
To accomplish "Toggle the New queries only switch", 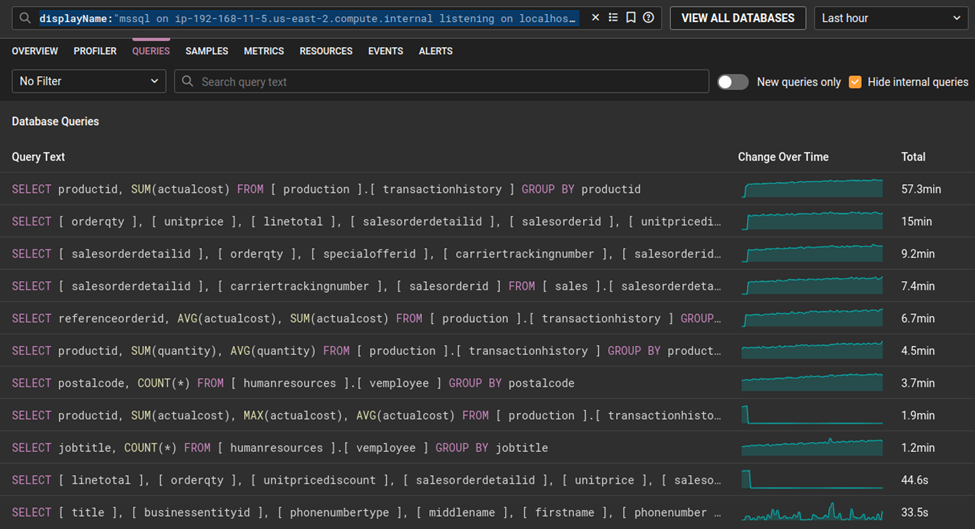I will coord(732,82).
